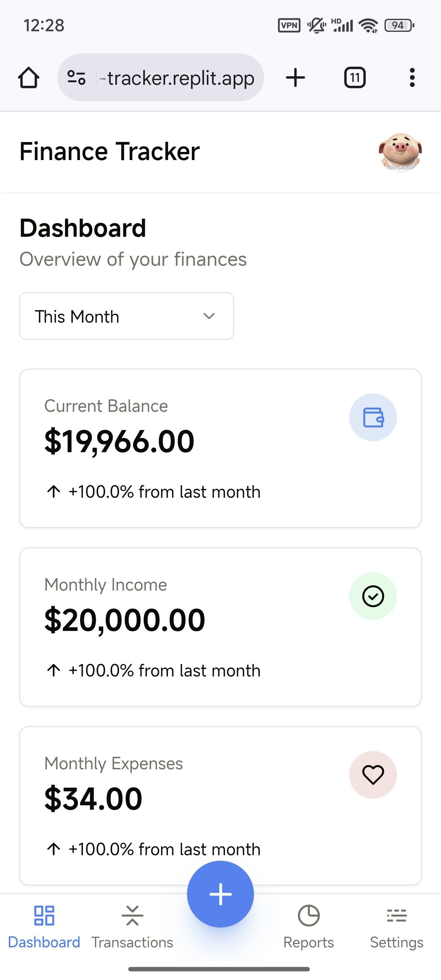Open the browser three-dot menu
The height and width of the screenshot is (980, 441).
pos(412,78)
